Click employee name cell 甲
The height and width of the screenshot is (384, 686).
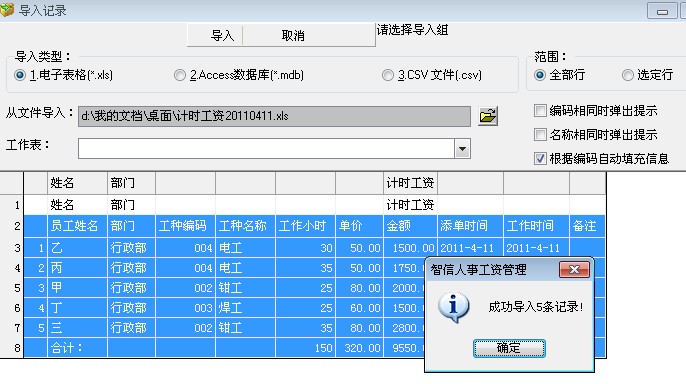(x=77, y=288)
